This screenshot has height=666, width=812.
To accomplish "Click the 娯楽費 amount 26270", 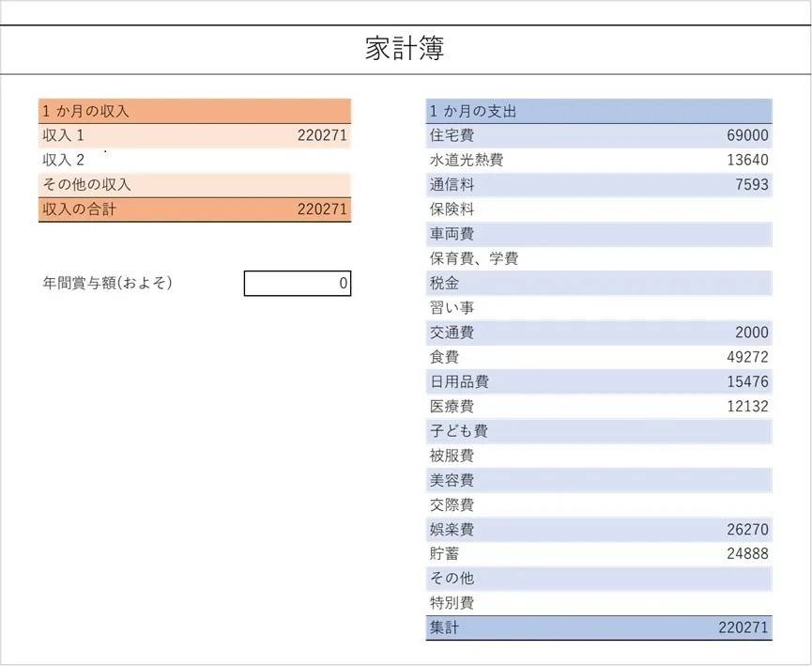I will pos(747,529).
